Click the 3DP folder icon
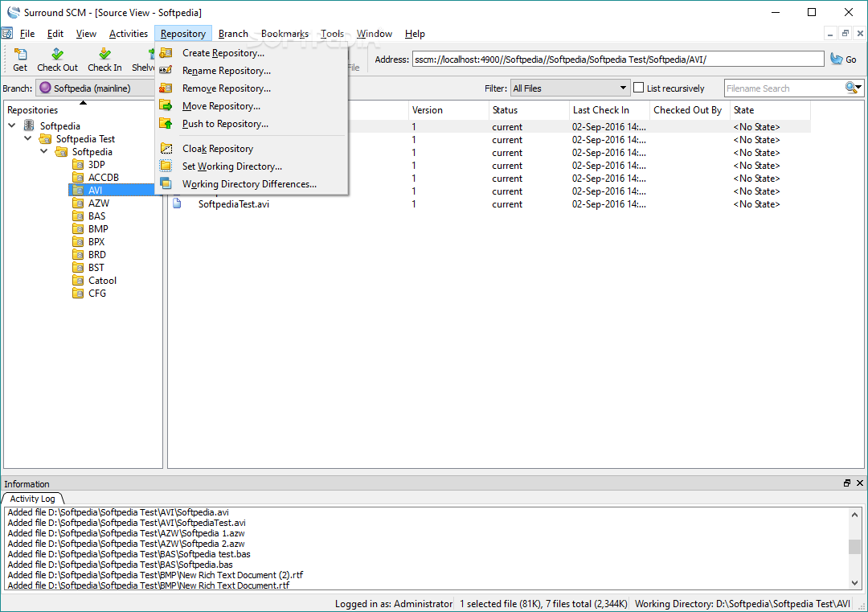This screenshot has width=868, height=612. coord(78,165)
